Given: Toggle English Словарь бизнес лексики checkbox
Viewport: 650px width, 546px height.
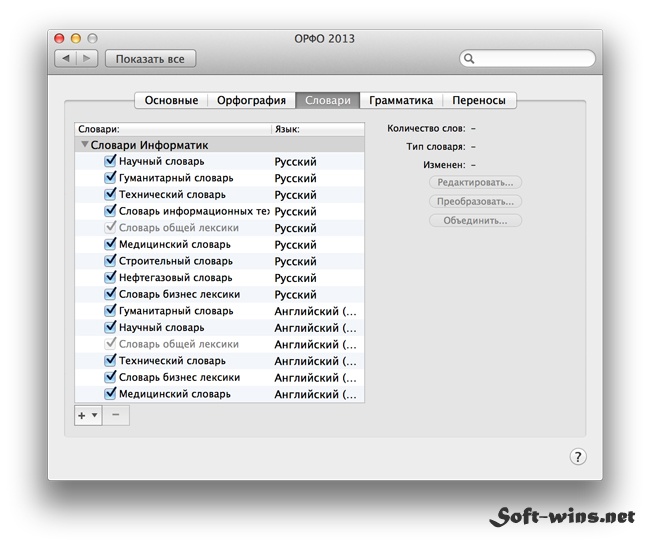Looking at the screenshot, I should point(110,377).
